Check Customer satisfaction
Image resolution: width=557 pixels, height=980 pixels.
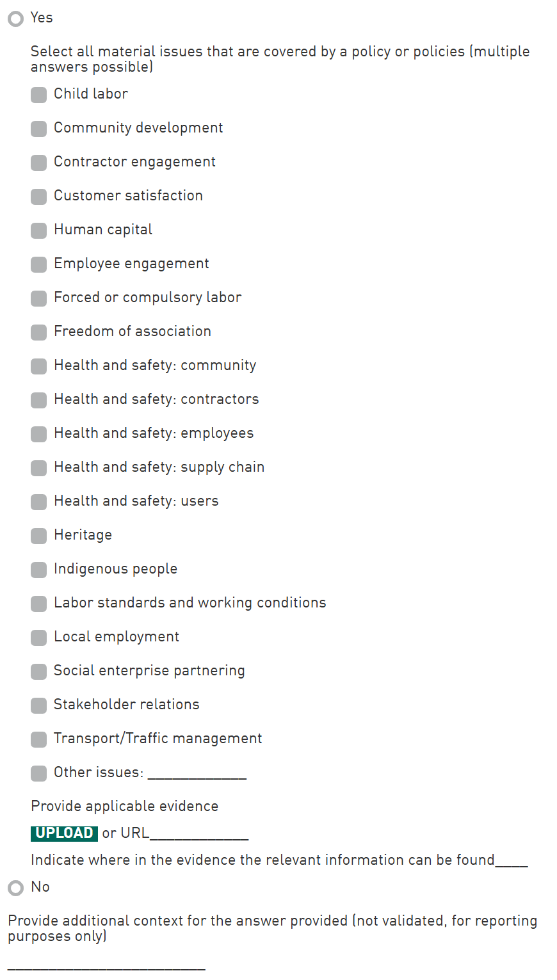point(39,197)
